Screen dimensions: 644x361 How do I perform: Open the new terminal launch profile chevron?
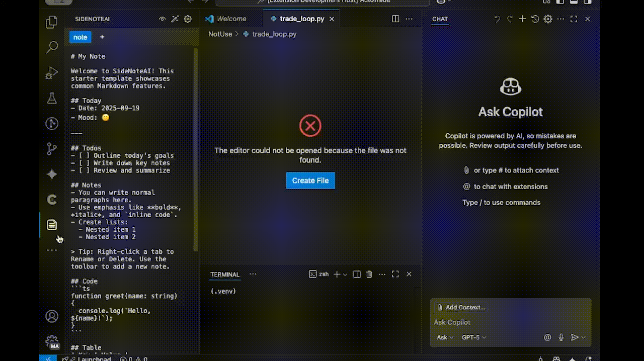click(x=345, y=274)
